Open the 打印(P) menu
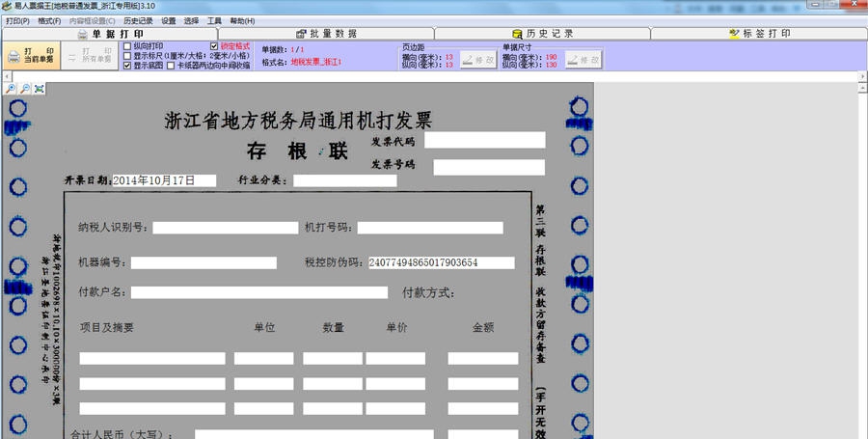This screenshot has width=868, height=439. (x=17, y=21)
